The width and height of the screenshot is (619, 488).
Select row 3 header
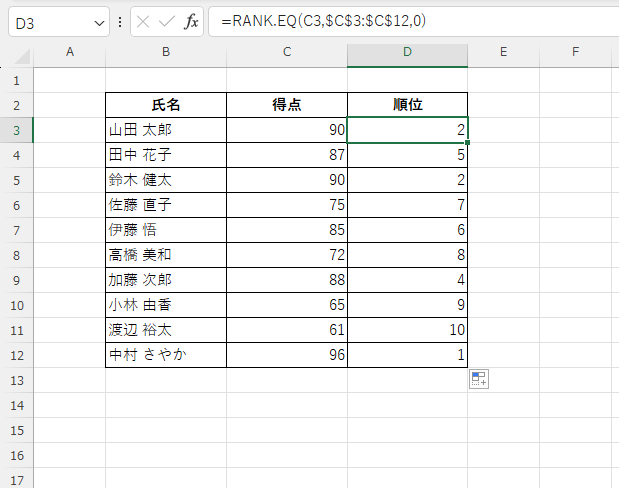17,130
